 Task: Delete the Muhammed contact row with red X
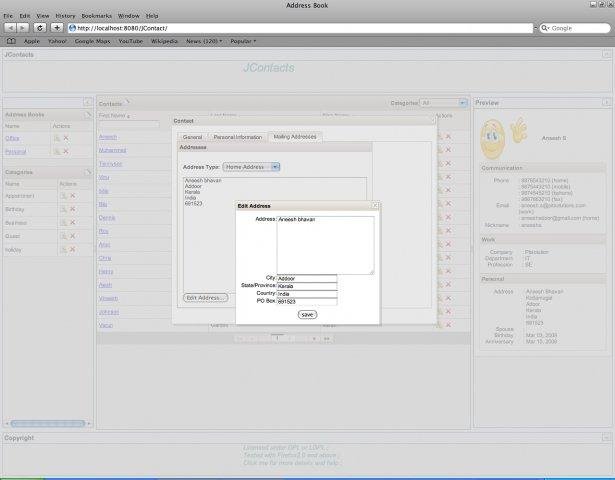click(x=448, y=150)
